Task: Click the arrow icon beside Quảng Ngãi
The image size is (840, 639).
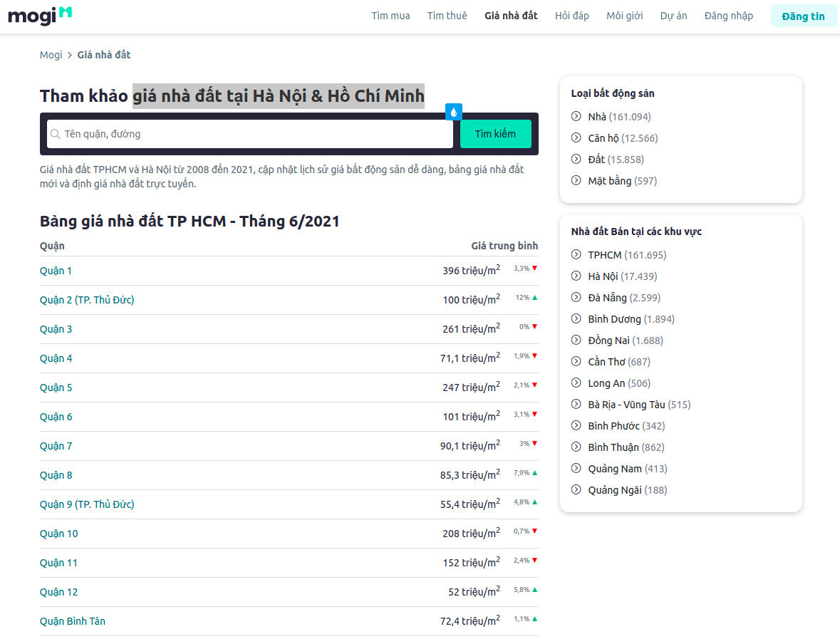Action: coord(576,489)
